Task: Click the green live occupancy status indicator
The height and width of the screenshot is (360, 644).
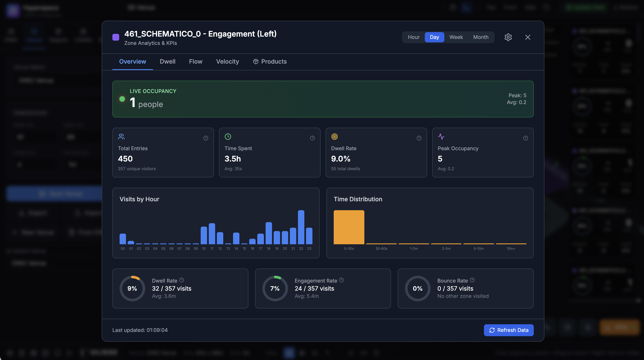Action: [122, 99]
